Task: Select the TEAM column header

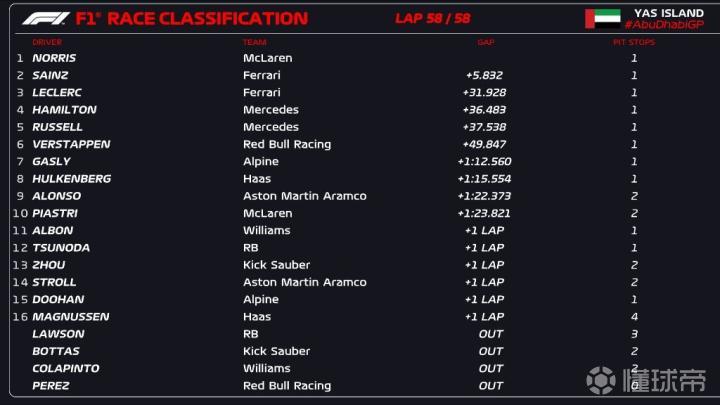Action: pyautogui.click(x=254, y=42)
